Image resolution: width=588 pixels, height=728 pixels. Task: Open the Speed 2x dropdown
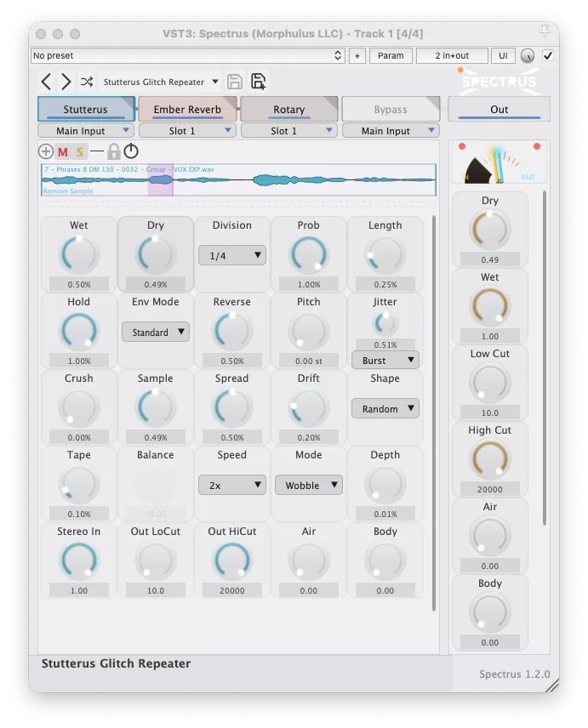coord(232,485)
